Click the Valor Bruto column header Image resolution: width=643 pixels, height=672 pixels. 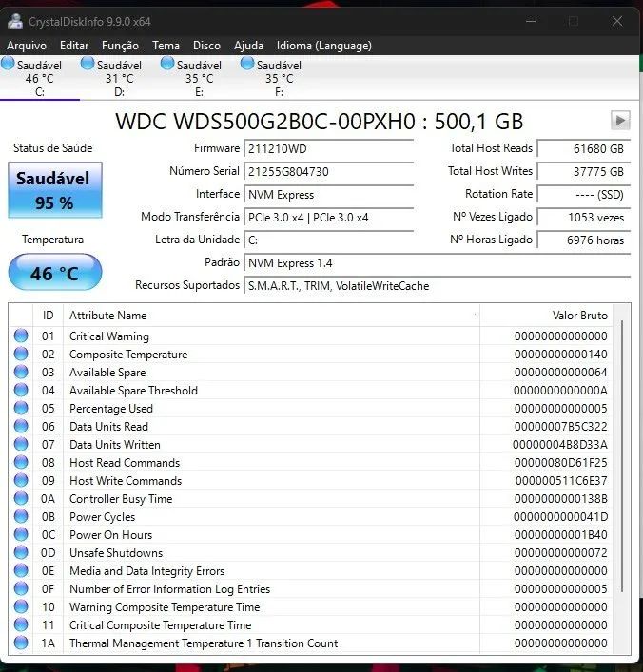[546, 316]
